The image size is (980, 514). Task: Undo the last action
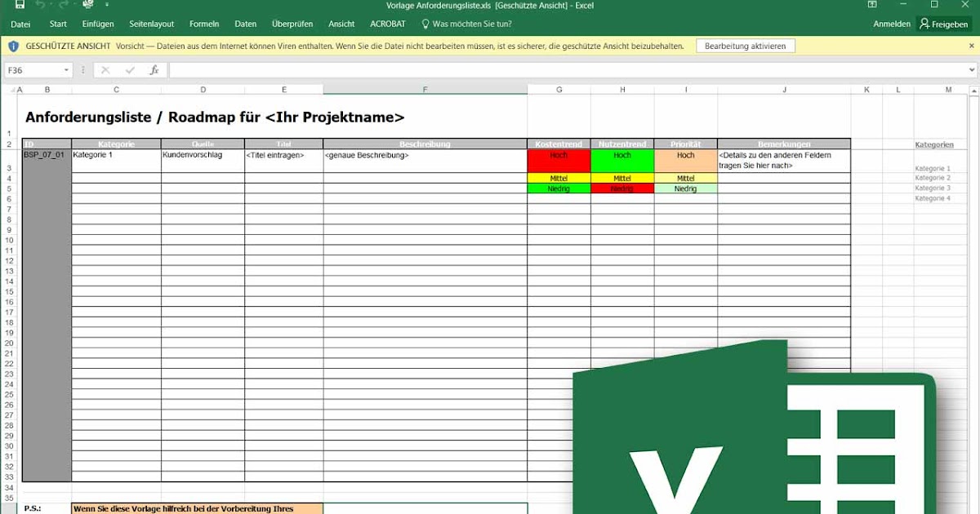click(x=40, y=5)
